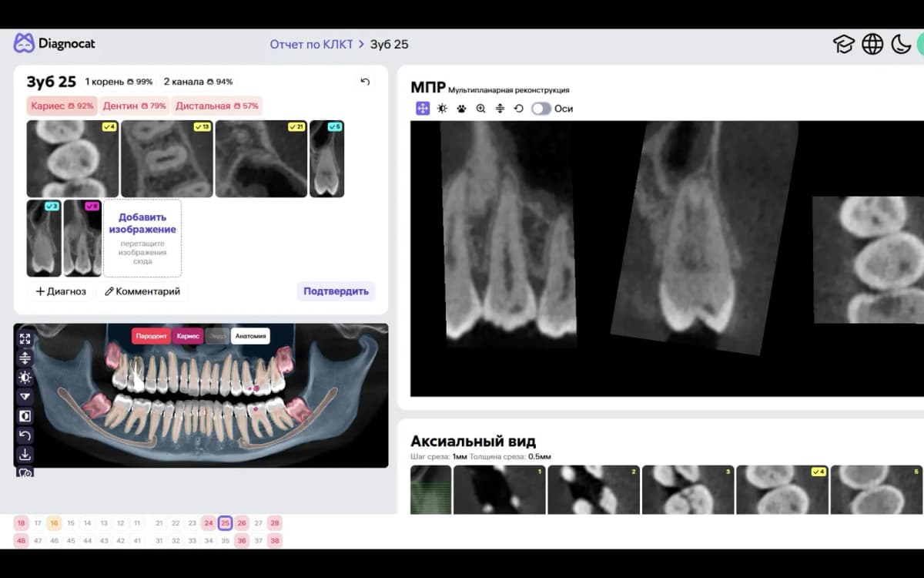This screenshot has width=924, height=578.
Task: Go back via the Отчет по КЛКТ breadcrumb
Action: 311,44
